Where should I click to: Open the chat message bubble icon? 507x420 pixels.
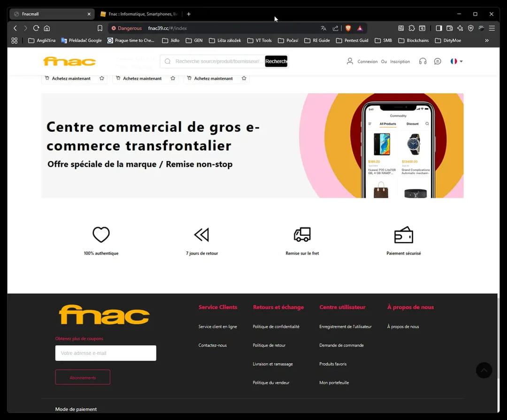tap(438, 61)
